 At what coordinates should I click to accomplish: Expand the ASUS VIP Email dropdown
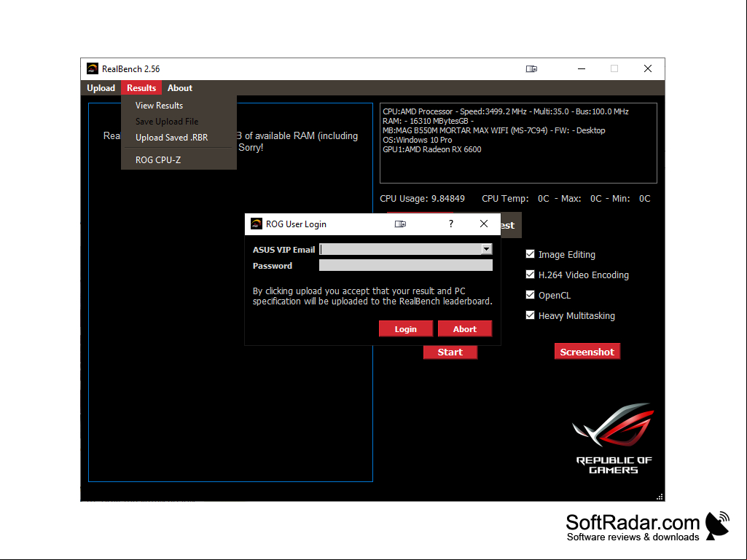486,249
